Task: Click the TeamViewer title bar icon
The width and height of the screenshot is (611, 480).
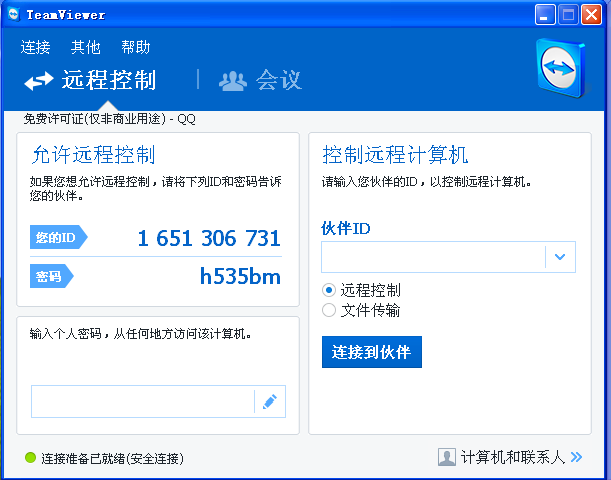Action: [14, 15]
